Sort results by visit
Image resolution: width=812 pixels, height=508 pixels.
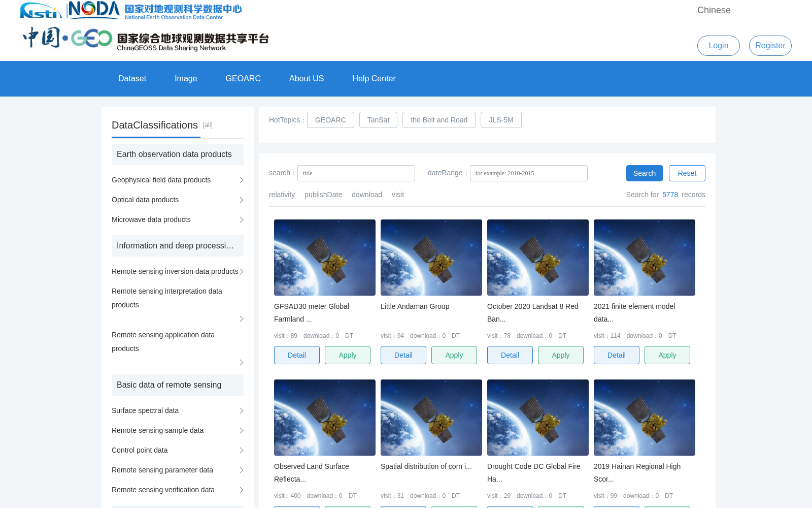click(398, 195)
